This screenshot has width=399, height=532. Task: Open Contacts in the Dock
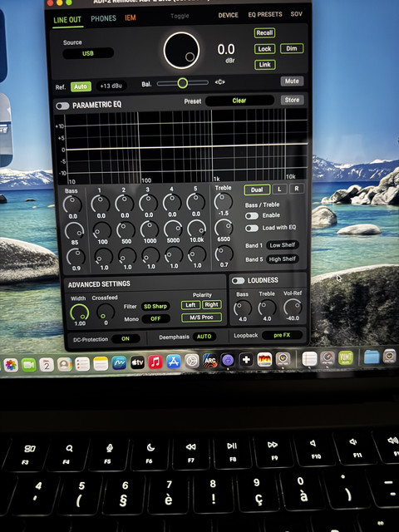tap(64, 364)
